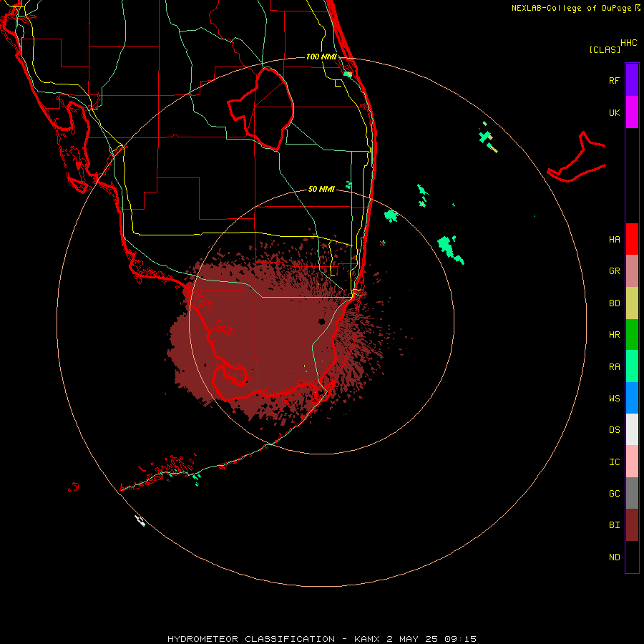Image resolution: width=644 pixels, height=644 pixels.
Task: Click the "HHC" product code text
Action: click(629, 43)
